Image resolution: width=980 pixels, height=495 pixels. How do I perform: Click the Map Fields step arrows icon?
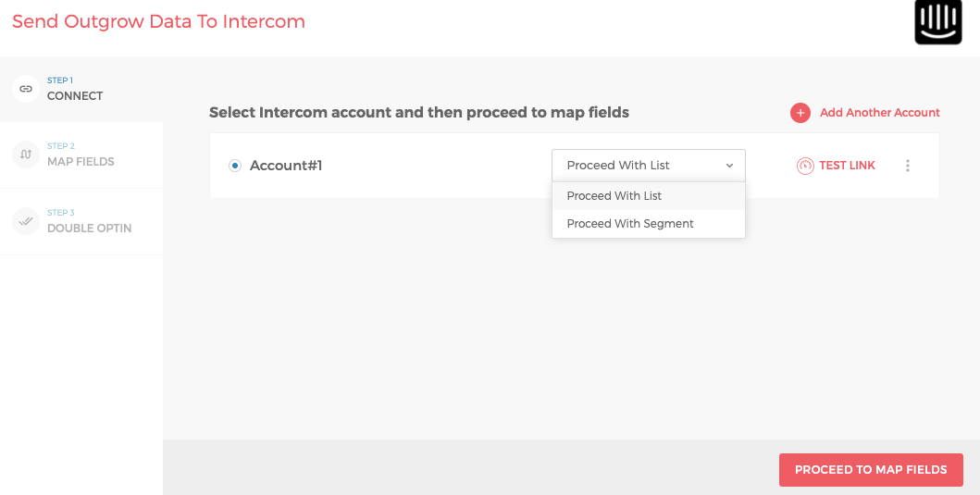(26, 155)
